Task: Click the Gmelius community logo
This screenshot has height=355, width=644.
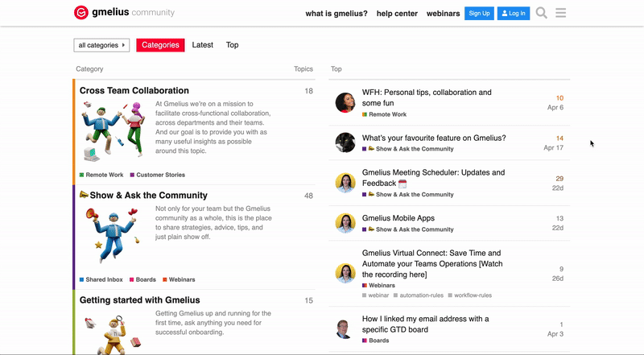Action: (124, 13)
